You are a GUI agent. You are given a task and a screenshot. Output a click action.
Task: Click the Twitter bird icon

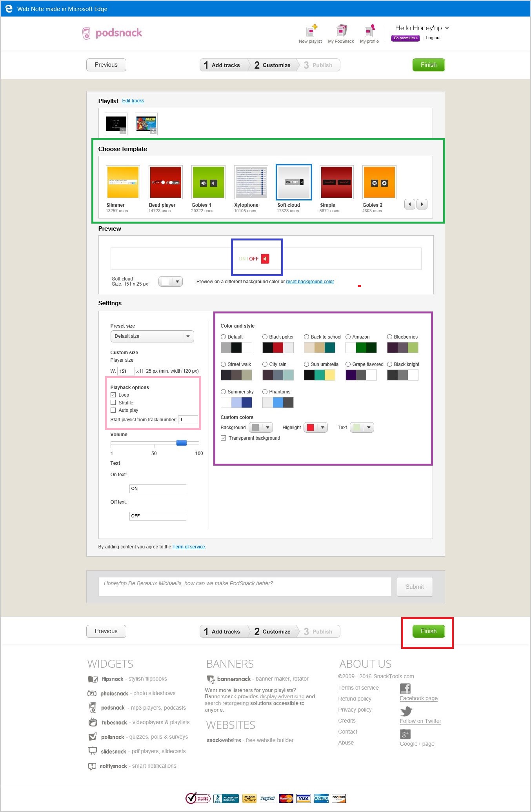pyautogui.click(x=406, y=711)
